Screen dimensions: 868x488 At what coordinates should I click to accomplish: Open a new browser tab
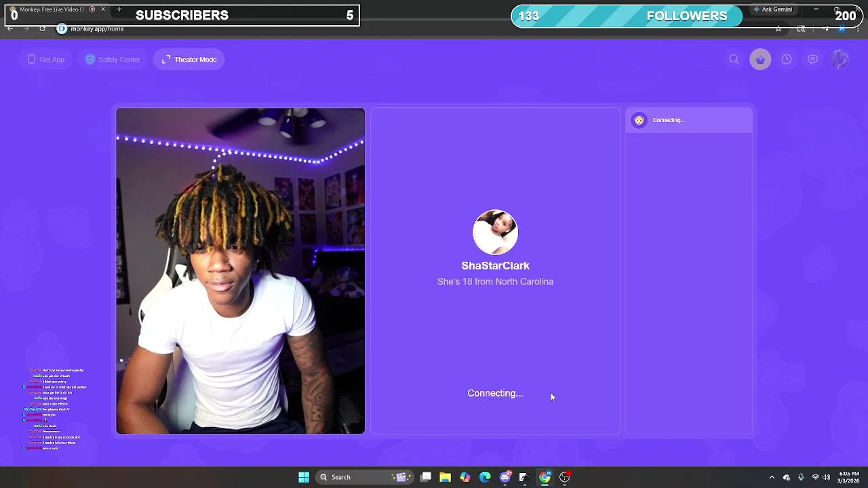click(x=119, y=9)
